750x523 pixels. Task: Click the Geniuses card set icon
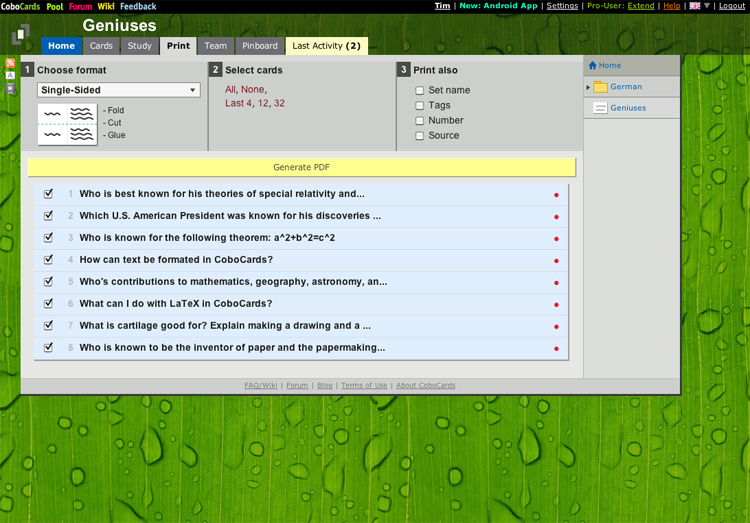point(600,108)
